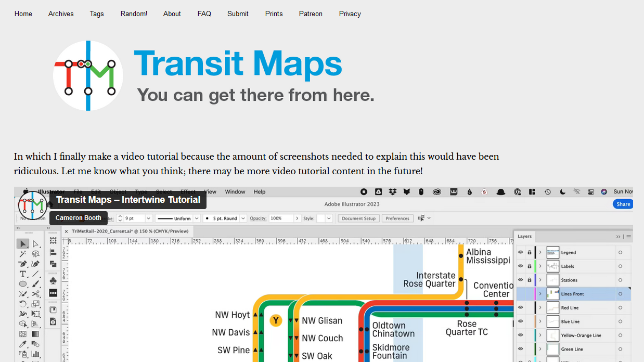Select the Direct Selection (white arrow) tool
The width and height of the screenshot is (644, 362).
click(36, 244)
